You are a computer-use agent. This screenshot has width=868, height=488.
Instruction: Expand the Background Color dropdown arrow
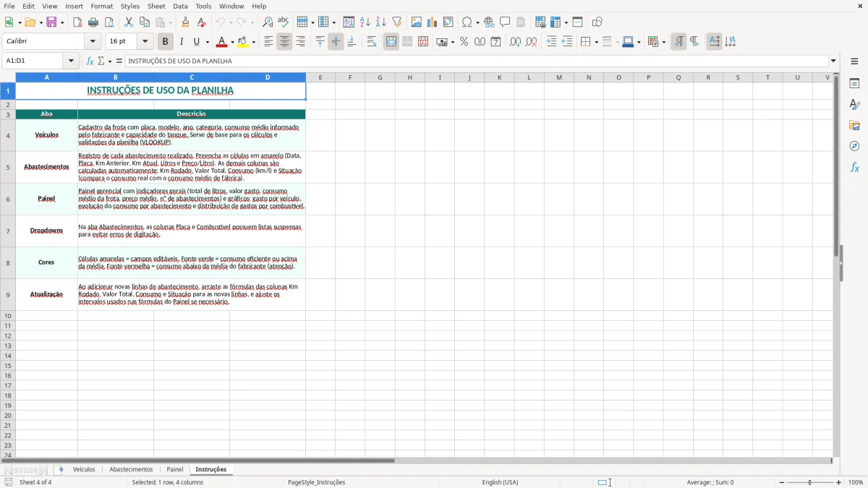253,42
